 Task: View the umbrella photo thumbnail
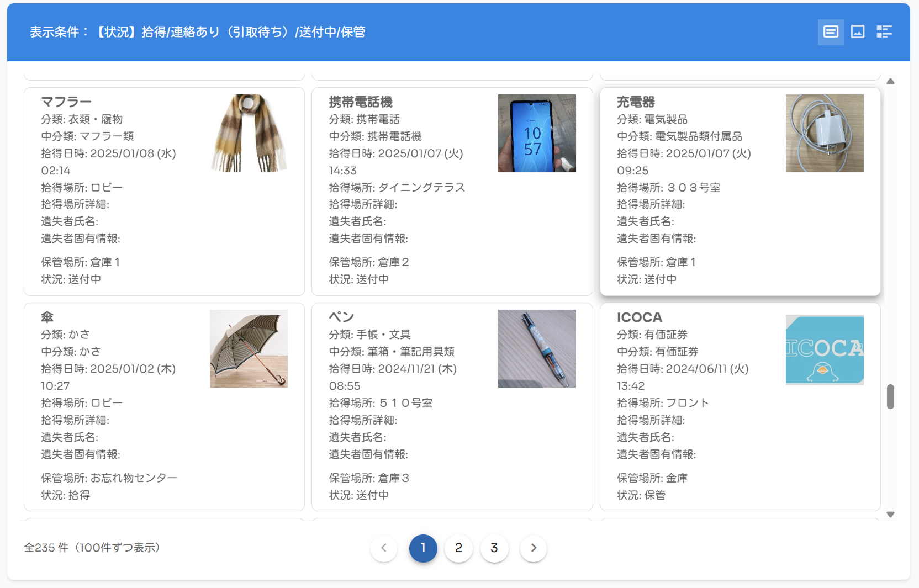click(x=249, y=348)
